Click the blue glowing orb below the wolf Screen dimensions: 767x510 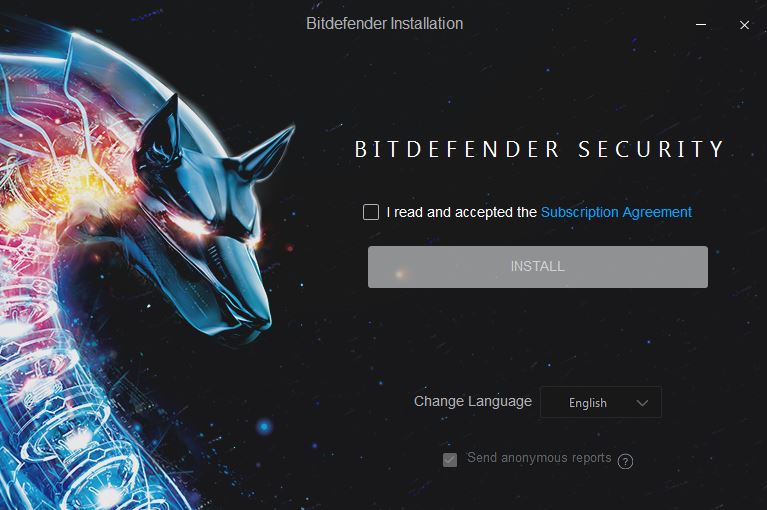click(265, 426)
